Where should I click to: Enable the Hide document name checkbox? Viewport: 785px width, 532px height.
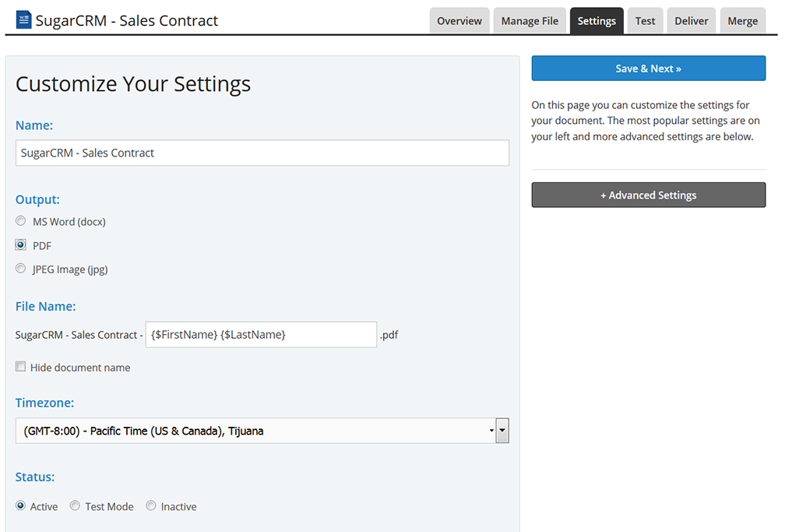tap(21, 367)
